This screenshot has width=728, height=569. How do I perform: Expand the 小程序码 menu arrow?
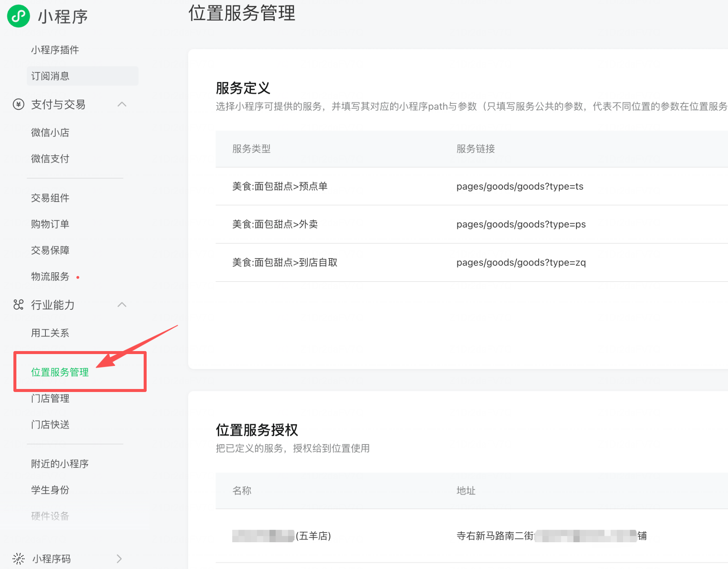[119, 559]
